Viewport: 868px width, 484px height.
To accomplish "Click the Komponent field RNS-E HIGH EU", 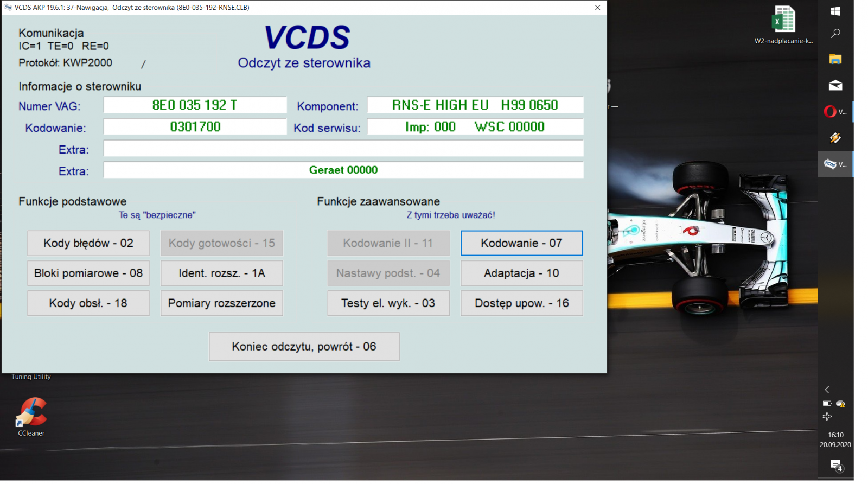I will pyautogui.click(x=475, y=105).
